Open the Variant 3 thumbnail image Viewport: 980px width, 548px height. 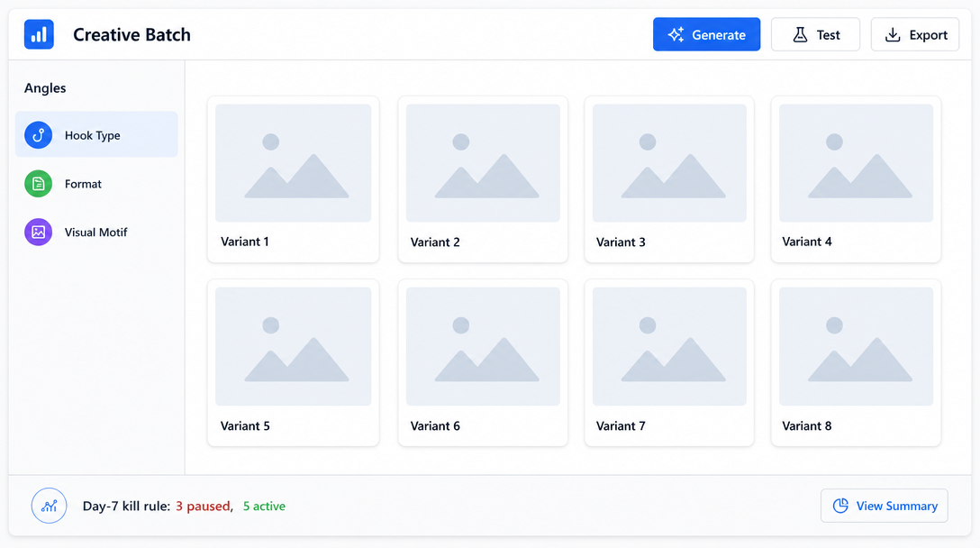669,163
